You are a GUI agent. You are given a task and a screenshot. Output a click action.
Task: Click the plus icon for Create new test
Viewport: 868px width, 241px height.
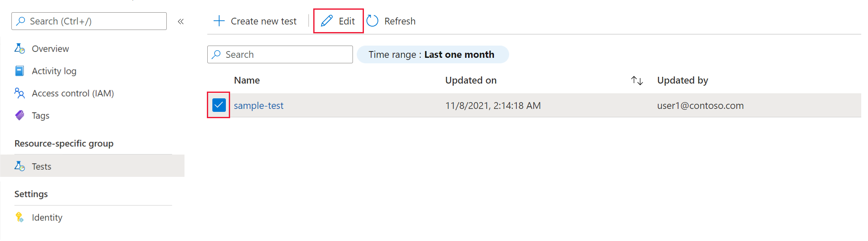[219, 21]
